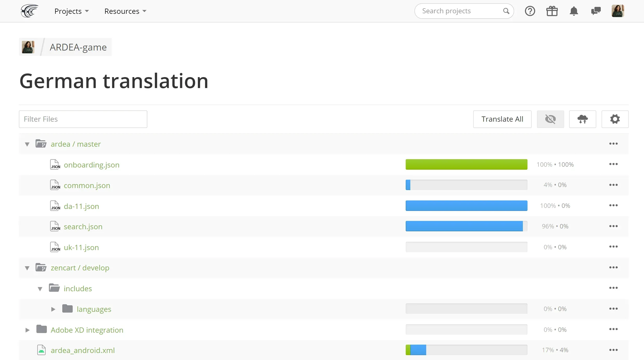Check notifications via the bell icon
Image resolution: width=644 pixels, height=360 pixels.
[574, 11]
